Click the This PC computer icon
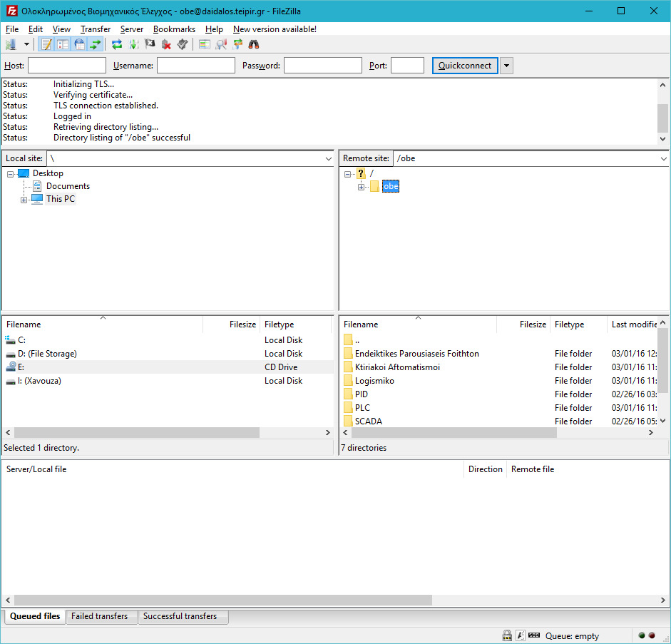The image size is (671, 644). [37, 199]
